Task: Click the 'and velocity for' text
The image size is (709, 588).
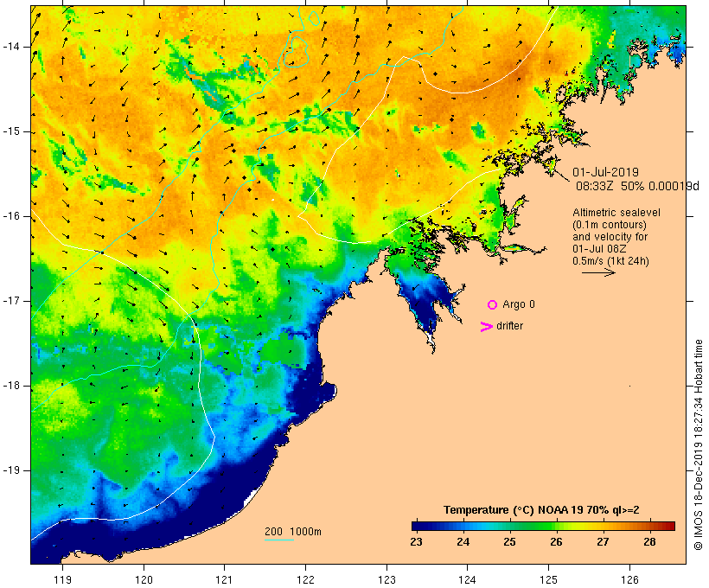Action: [610, 237]
